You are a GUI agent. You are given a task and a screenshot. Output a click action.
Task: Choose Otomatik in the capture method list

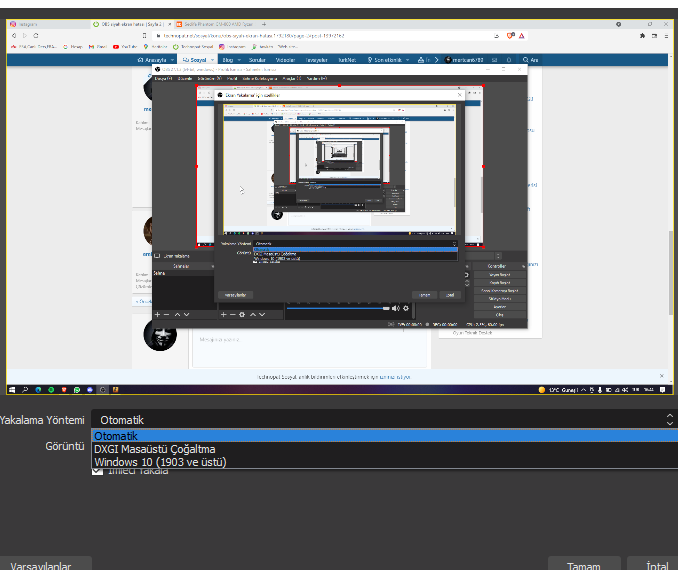(384, 436)
